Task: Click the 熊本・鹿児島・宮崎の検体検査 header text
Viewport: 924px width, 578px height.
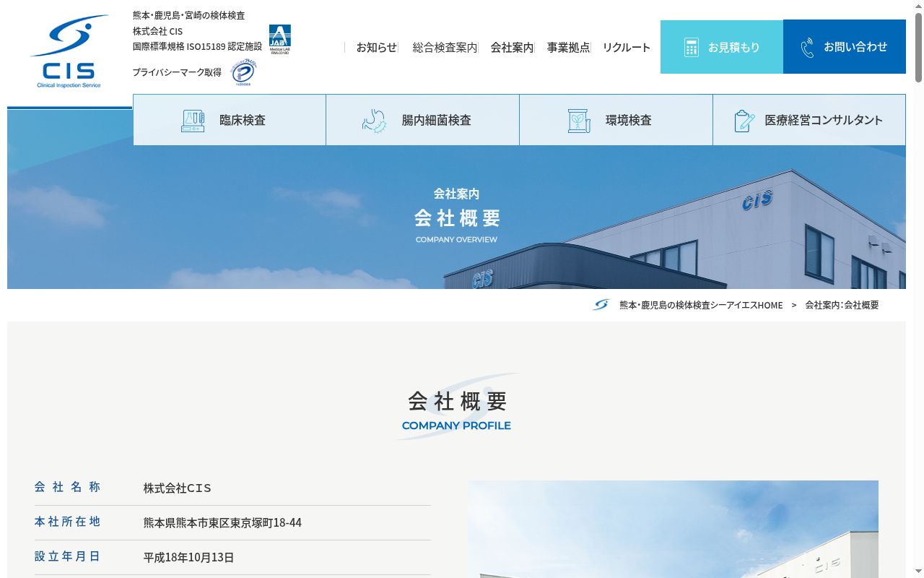Action: click(188, 15)
